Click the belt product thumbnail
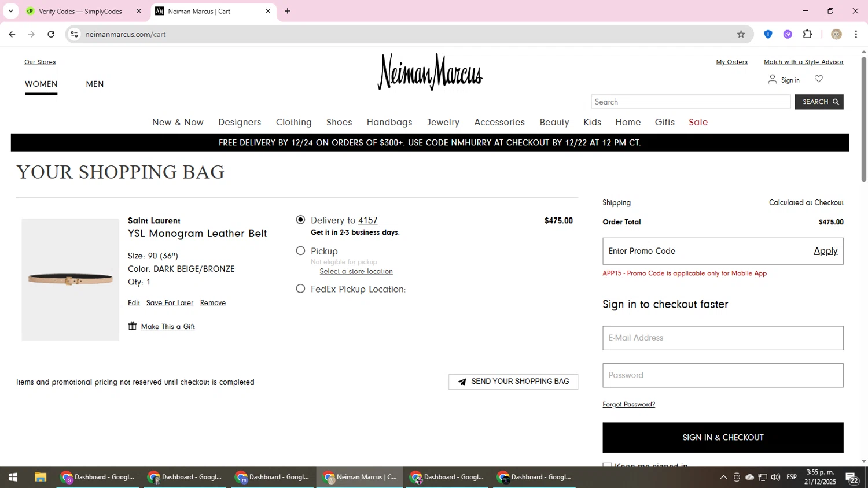 pos(71,279)
